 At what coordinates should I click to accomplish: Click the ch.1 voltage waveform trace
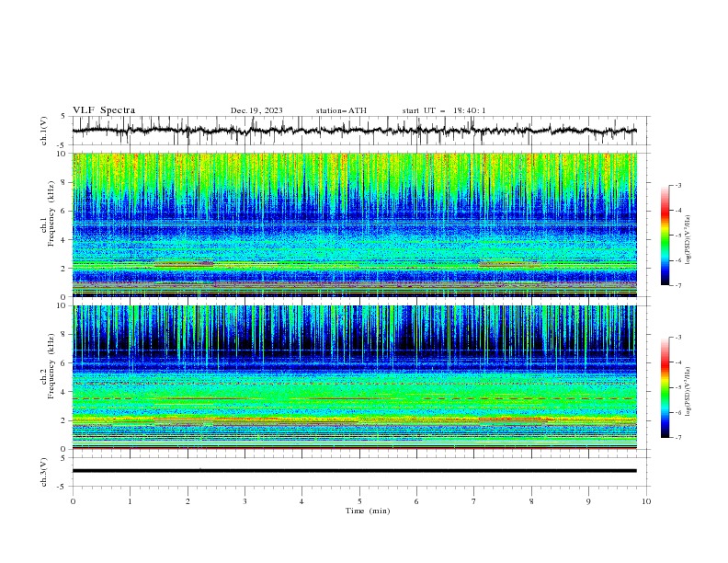pyautogui.click(x=354, y=131)
